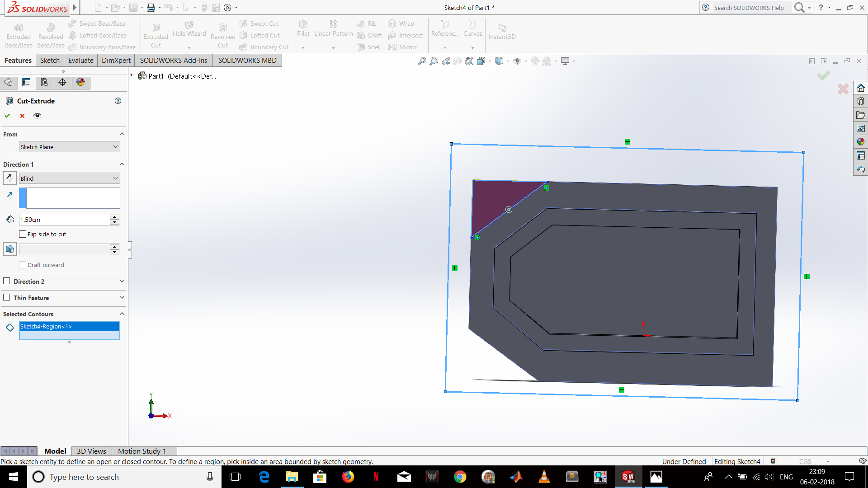Screen dimensions: 868x488
Task: Open the SOLIDWORKS Add-Ins tab
Action: (x=174, y=61)
